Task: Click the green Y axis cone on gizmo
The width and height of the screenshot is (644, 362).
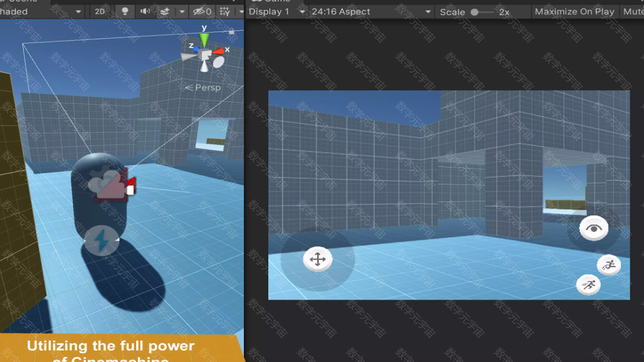Action: pyautogui.click(x=204, y=39)
